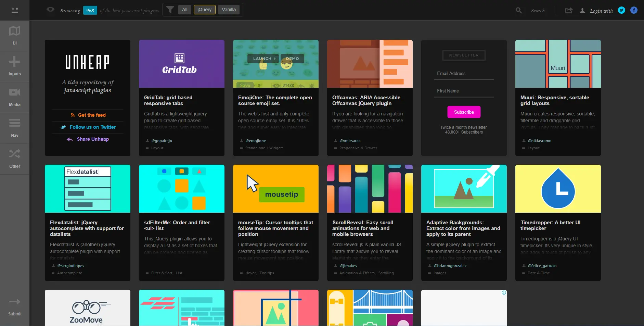The image size is (644, 326).
Task: Open Timedropper better UI timepicker title
Action: coord(551,225)
